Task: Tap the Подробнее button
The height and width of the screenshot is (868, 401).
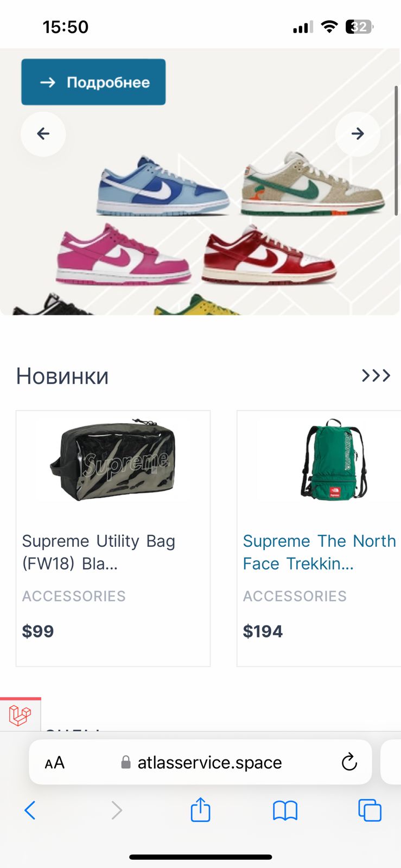Action: [x=93, y=82]
